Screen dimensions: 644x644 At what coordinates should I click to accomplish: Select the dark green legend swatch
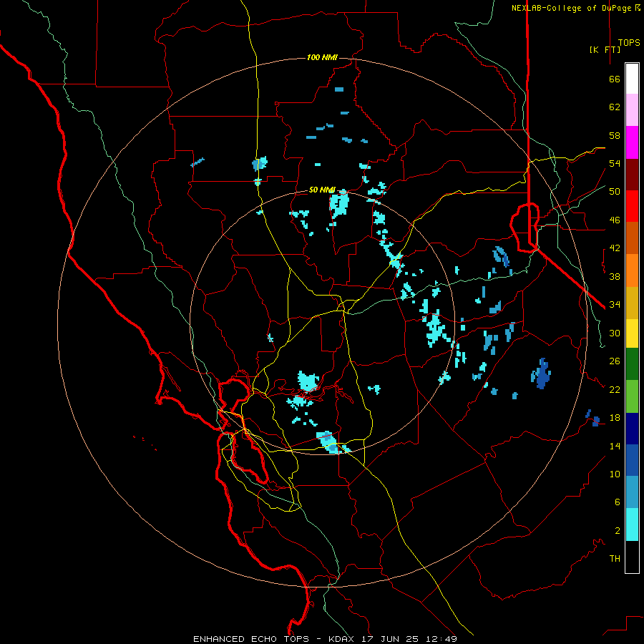(x=632, y=364)
